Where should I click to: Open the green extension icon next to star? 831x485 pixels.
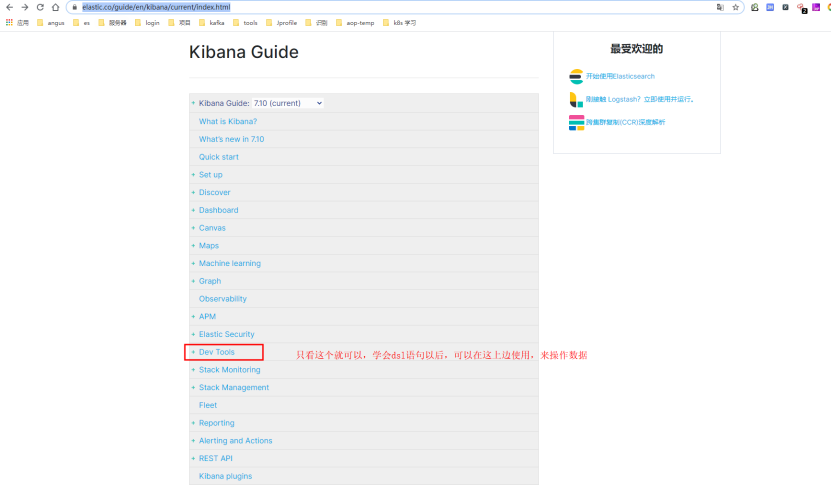[755, 7]
